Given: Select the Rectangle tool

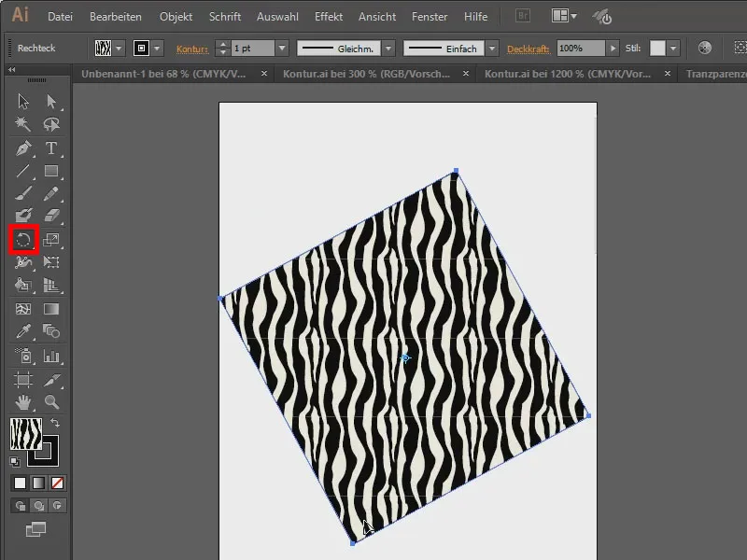Looking at the screenshot, I should point(51,171).
